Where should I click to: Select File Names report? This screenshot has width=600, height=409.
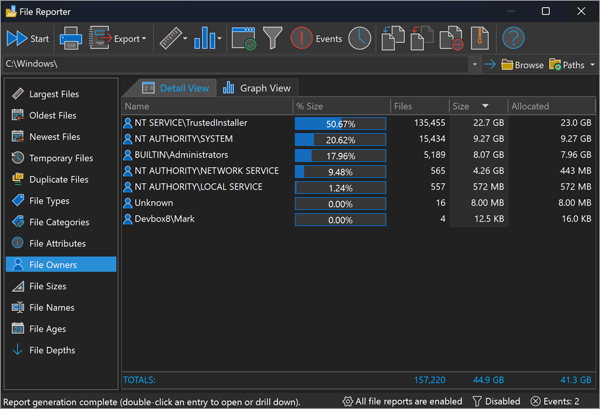click(61, 307)
